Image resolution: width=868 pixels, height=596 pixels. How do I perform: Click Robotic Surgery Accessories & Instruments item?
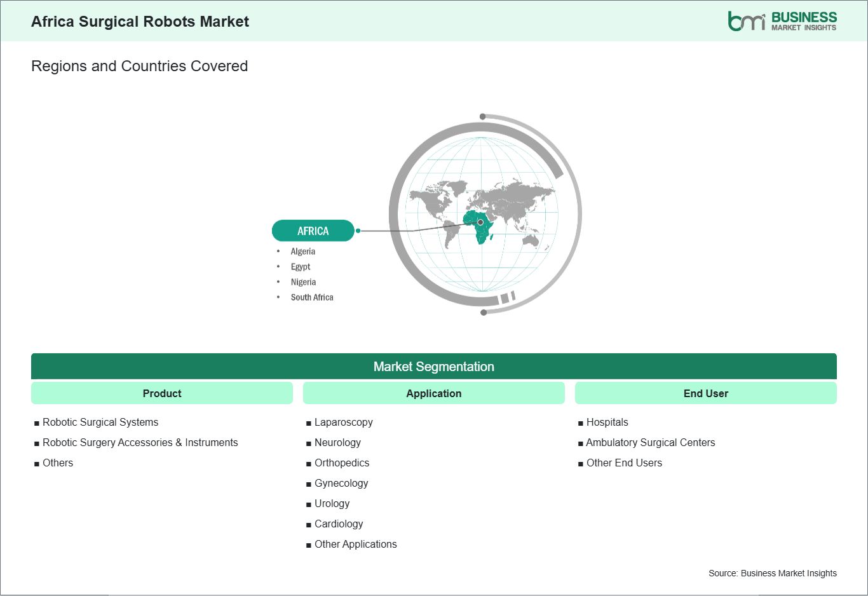[140, 443]
